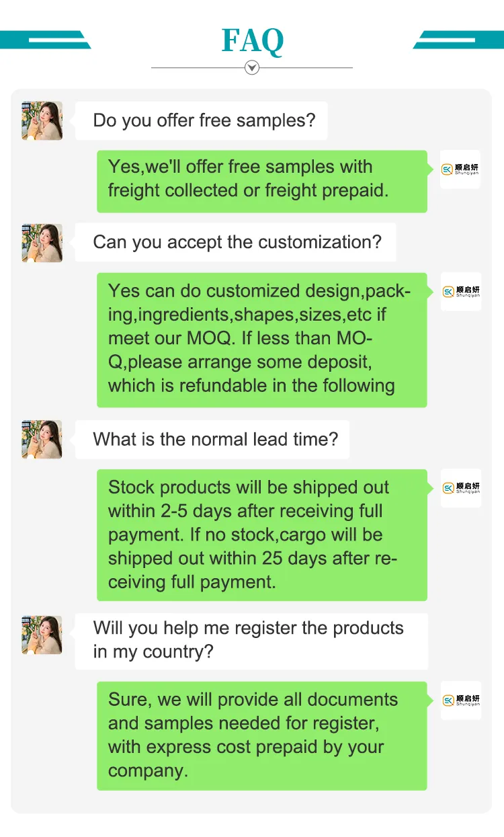
Task: Click the green stock products shipping reply bubble
Action: pyautogui.click(x=262, y=534)
